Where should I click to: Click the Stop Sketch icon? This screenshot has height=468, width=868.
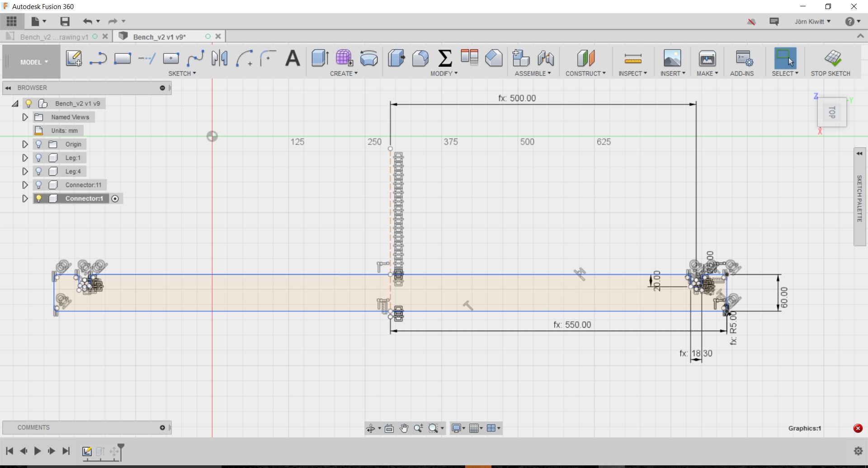(x=833, y=58)
